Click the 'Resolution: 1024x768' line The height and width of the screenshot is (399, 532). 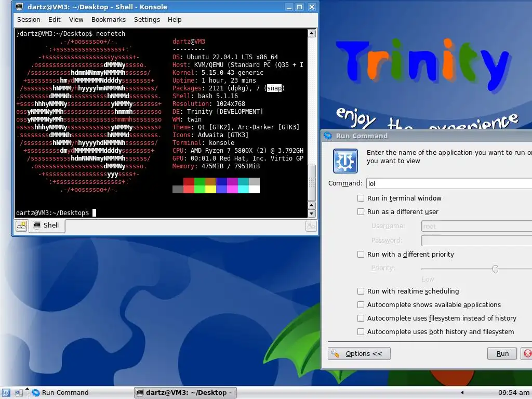[209, 104]
